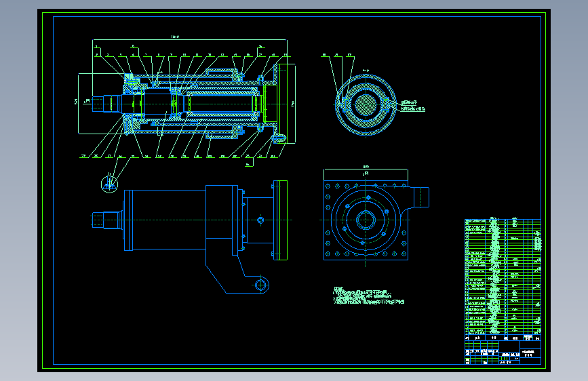Click the vertical dimension left of the section view
This screenshot has height=381, width=588.
(76, 102)
